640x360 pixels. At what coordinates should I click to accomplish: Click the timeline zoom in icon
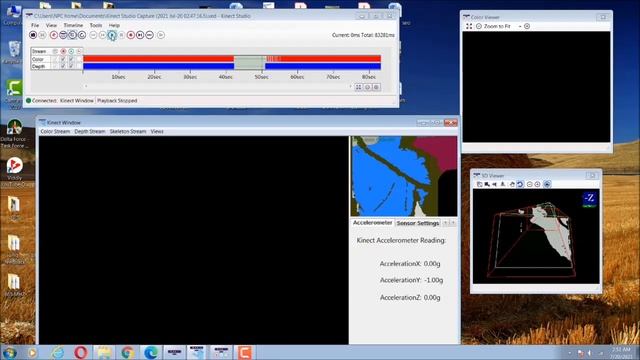tap(376, 87)
